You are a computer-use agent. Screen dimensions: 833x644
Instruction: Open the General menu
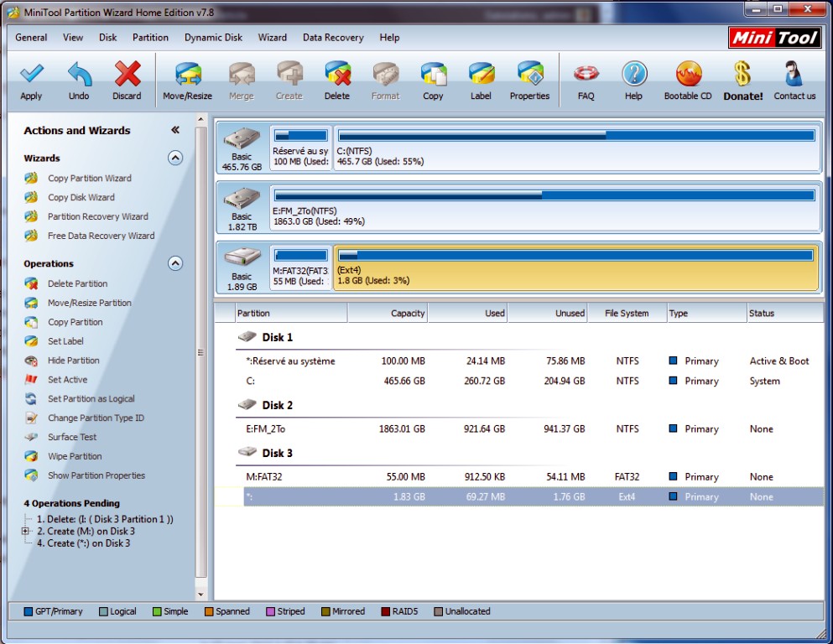tap(31, 38)
